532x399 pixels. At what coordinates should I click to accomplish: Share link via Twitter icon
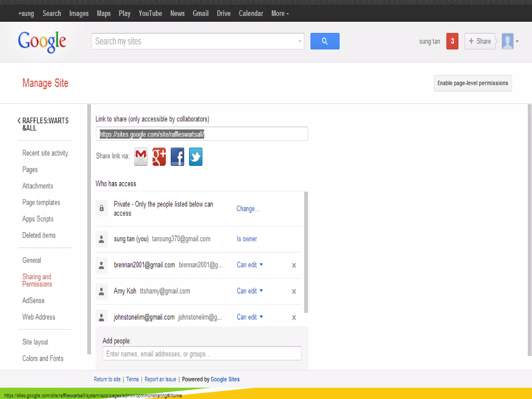[196, 157]
